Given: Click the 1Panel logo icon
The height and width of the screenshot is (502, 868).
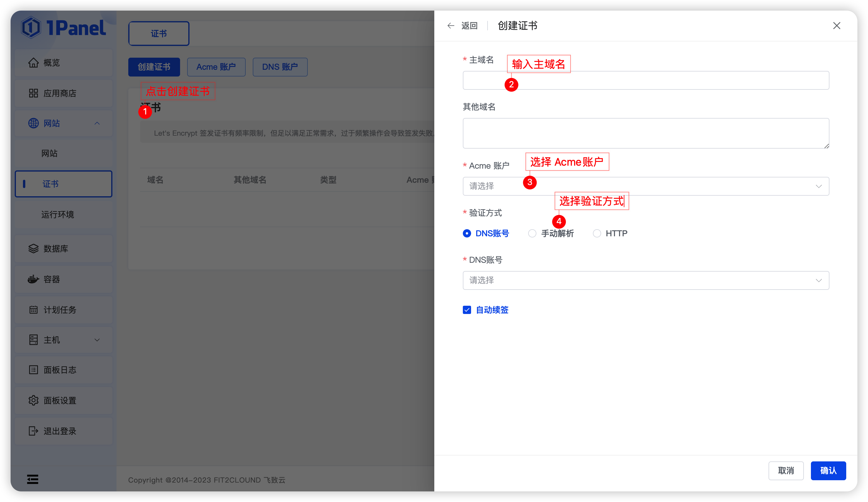Looking at the screenshot, I should tap(31, 28).
